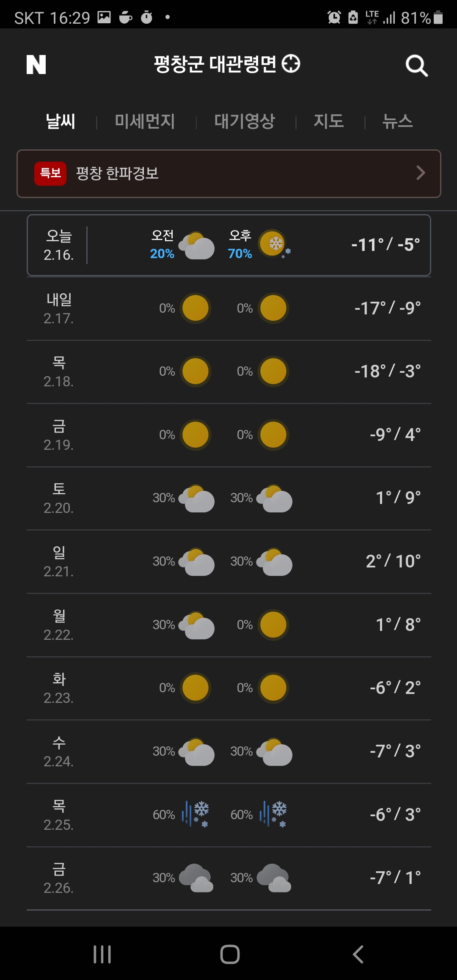This screenshot has height=980, width=457.
Task: Tap the current location crosshair icon
Action: click(291, 63)
